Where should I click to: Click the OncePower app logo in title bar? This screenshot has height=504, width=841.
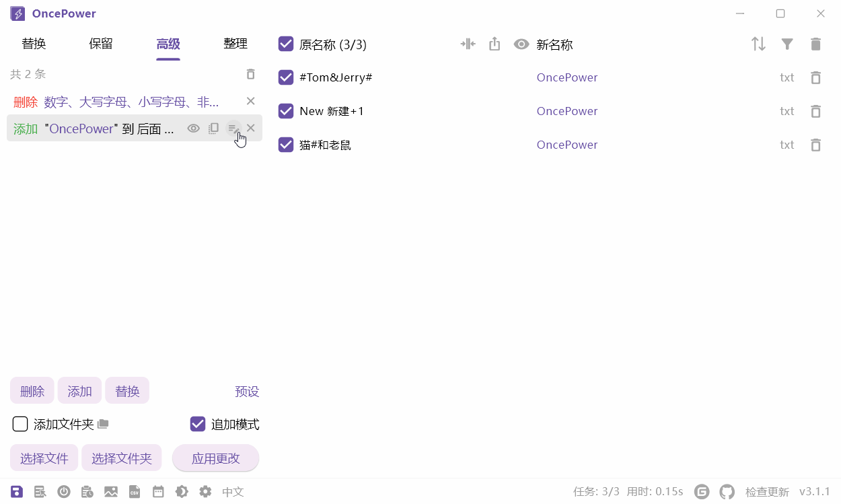coord(17,13)
